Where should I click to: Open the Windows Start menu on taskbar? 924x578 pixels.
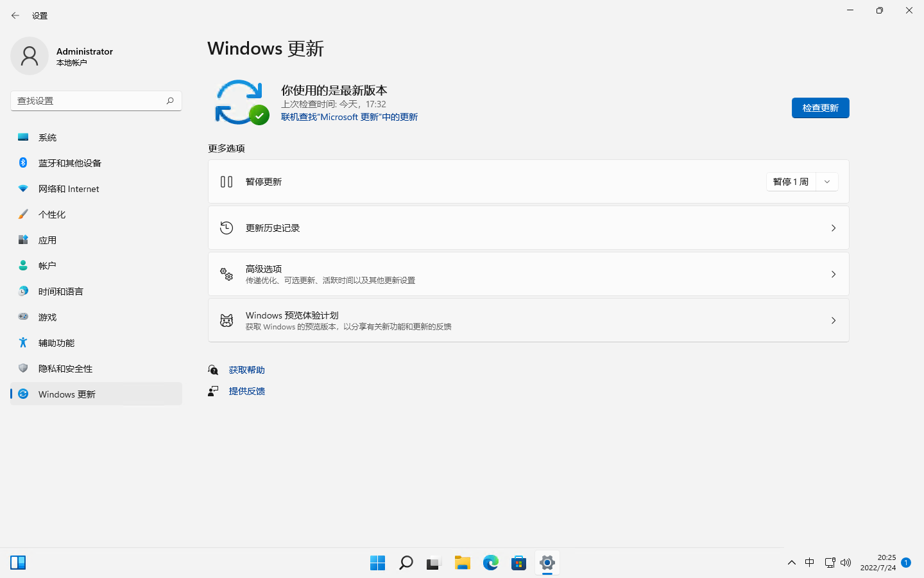pyautogui.click(x=378, y=563)
